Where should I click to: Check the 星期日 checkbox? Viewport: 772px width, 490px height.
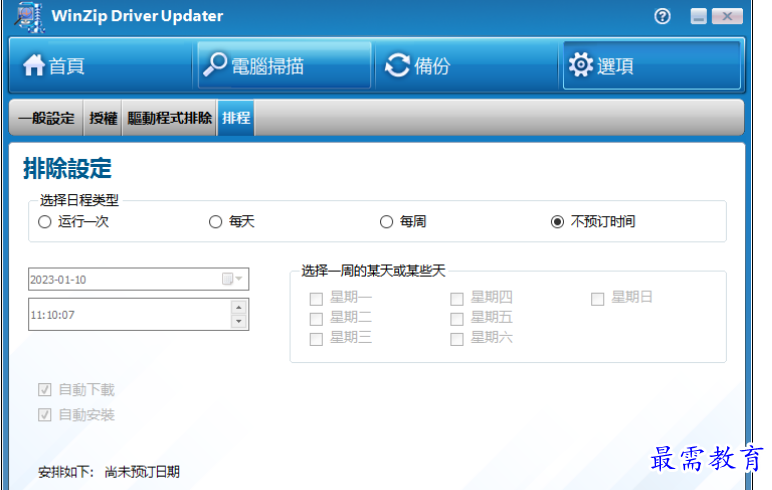598,299
